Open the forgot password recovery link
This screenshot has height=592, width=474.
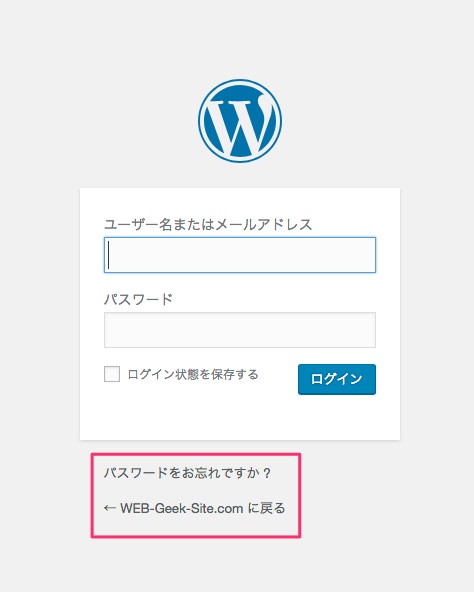click(x=188, y=473)
